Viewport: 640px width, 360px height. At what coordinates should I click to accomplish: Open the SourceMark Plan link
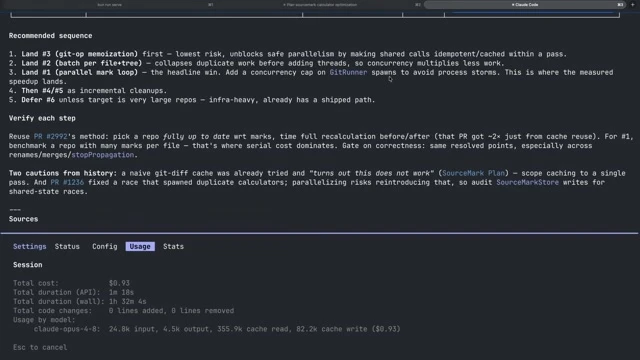pos(473,173)
